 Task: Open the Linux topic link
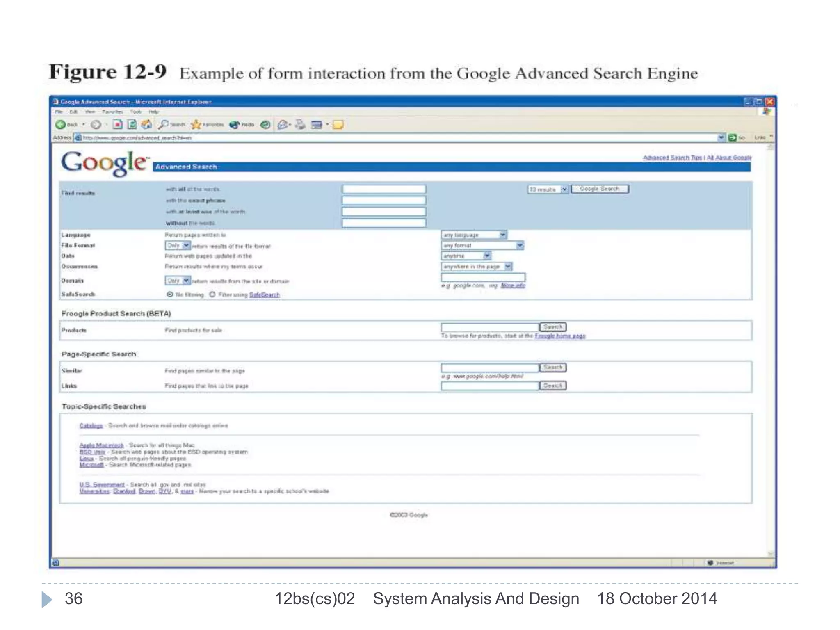87,458
